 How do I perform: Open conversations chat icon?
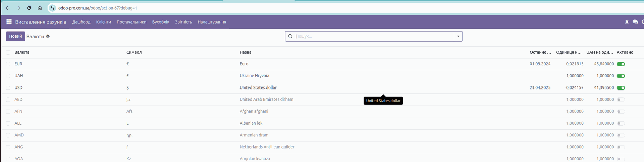pos(635,22)
